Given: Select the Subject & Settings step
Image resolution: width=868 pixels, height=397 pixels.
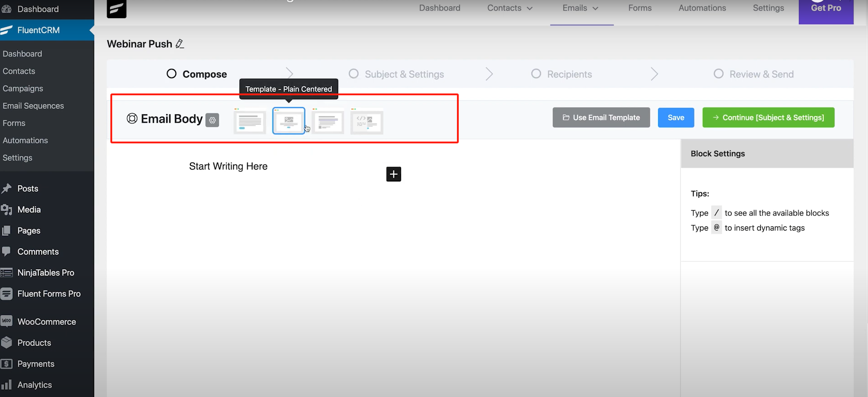Looking at the screenshot, I should pos(404,74).
